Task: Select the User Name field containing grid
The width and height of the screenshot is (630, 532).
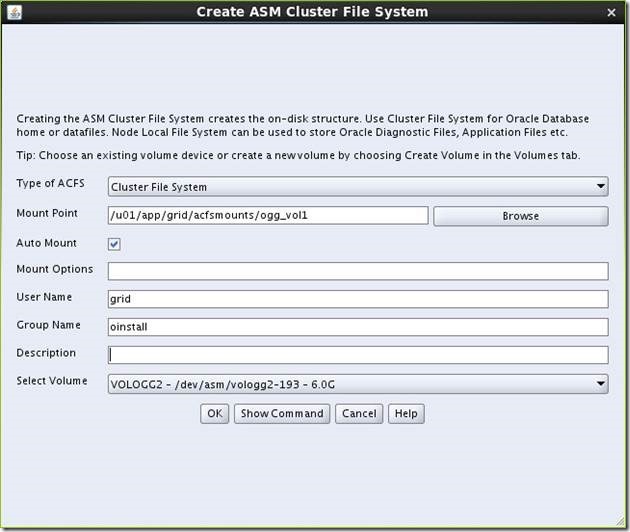Action: click(358, 299)
